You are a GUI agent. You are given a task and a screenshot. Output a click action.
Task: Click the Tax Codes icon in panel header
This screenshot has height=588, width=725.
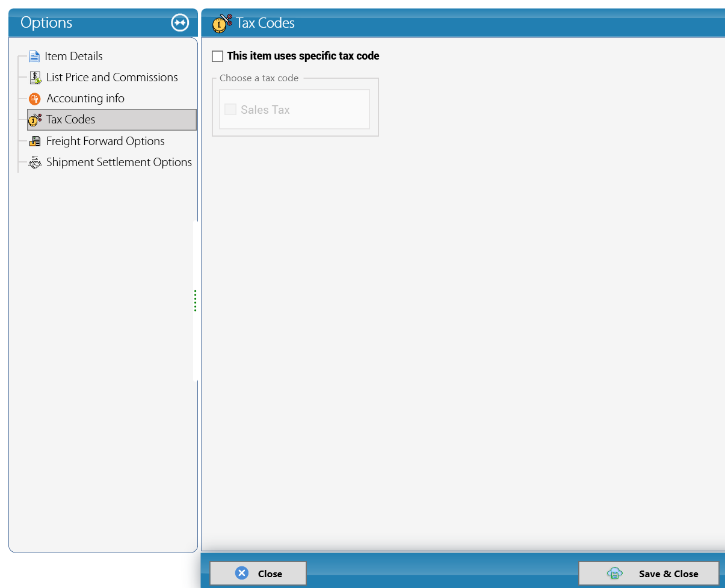pos(223,23)
